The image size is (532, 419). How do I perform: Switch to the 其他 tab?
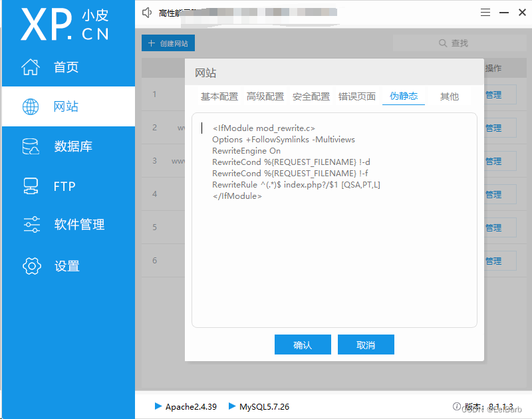pyautogui.click(x=449, y=96)
